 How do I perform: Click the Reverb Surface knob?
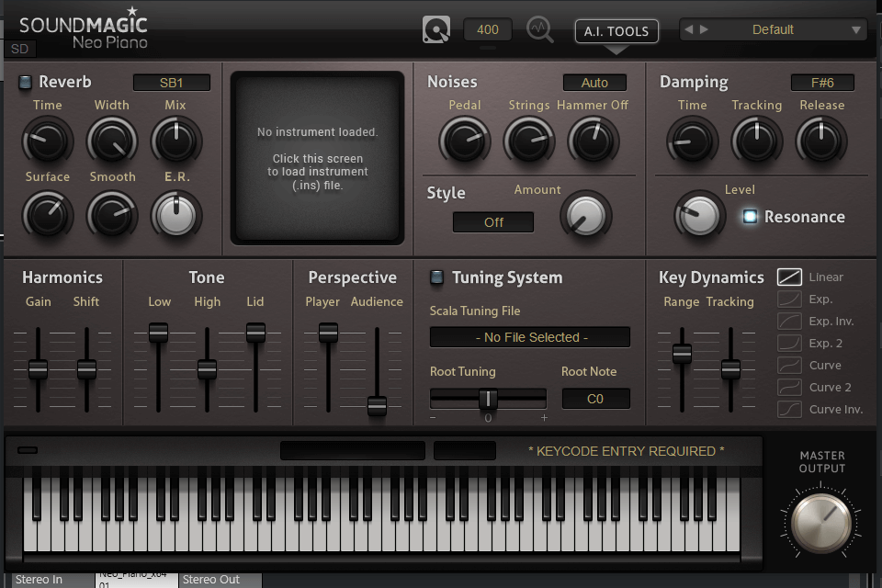(x=47, y=216)
